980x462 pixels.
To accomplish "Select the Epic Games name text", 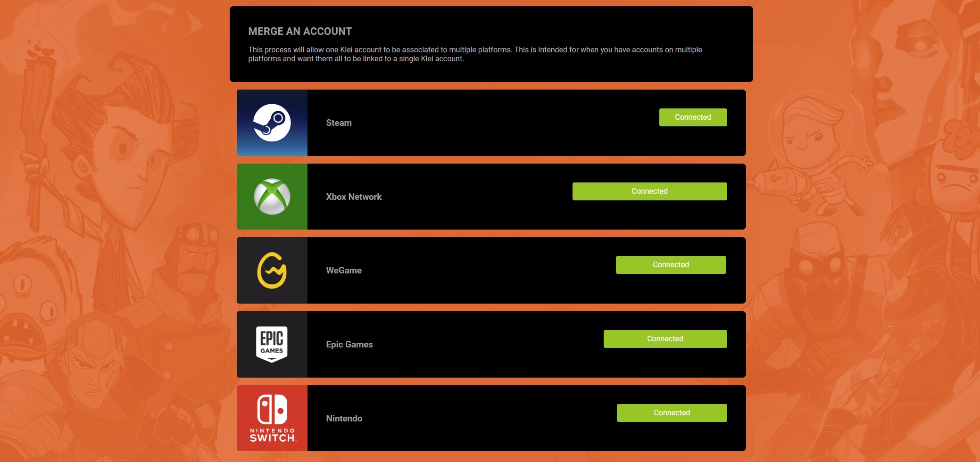I will click(349, 344).
